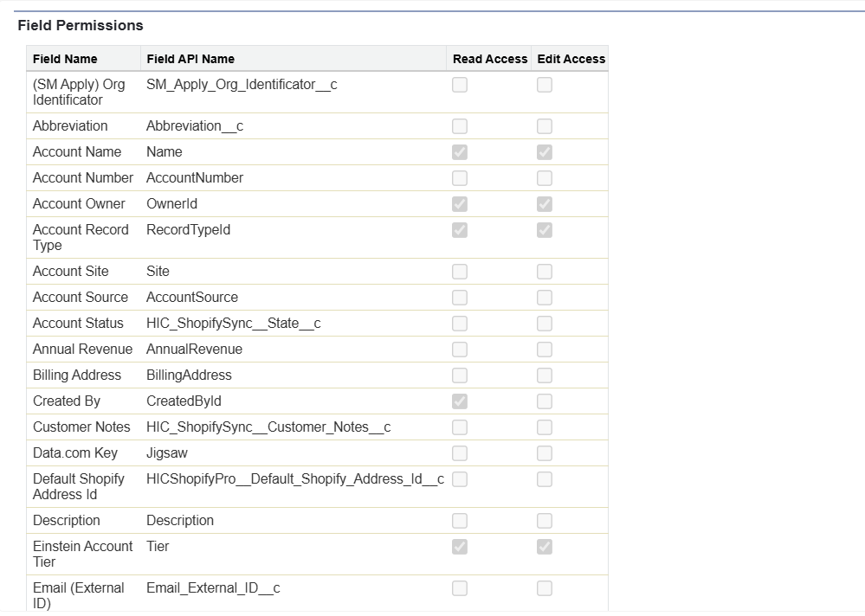Image resolution: width=865 pixels, height=616 pixels.
Task: Click the Field Permissions section heading
Action: click(81, 25)
